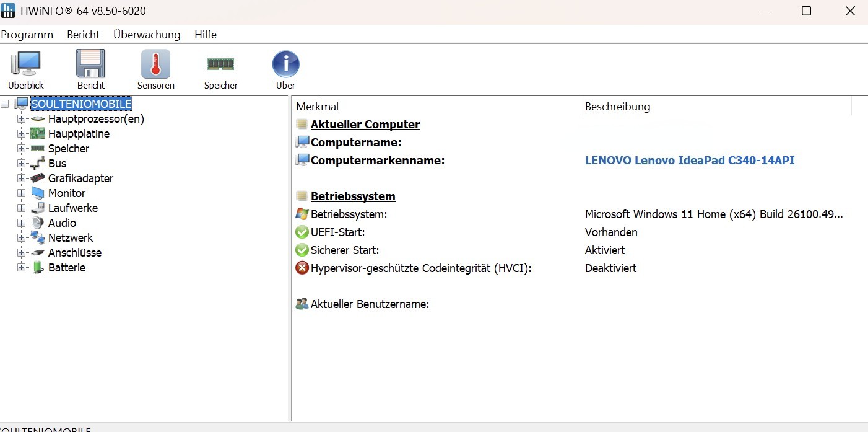868x432 pixels.
Task: Expand the Grafikadapter tree node
Action: point(21,178)
